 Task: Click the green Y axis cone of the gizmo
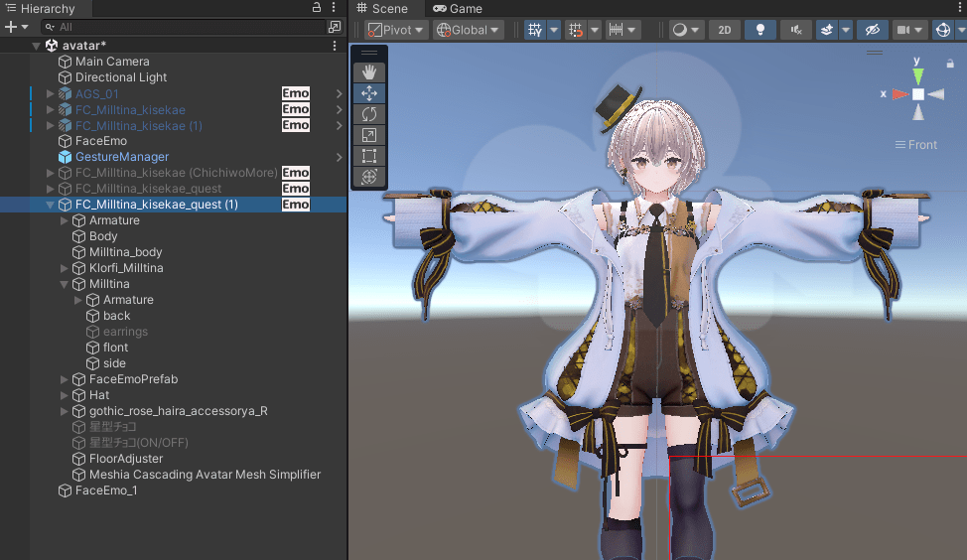[918, 76]
